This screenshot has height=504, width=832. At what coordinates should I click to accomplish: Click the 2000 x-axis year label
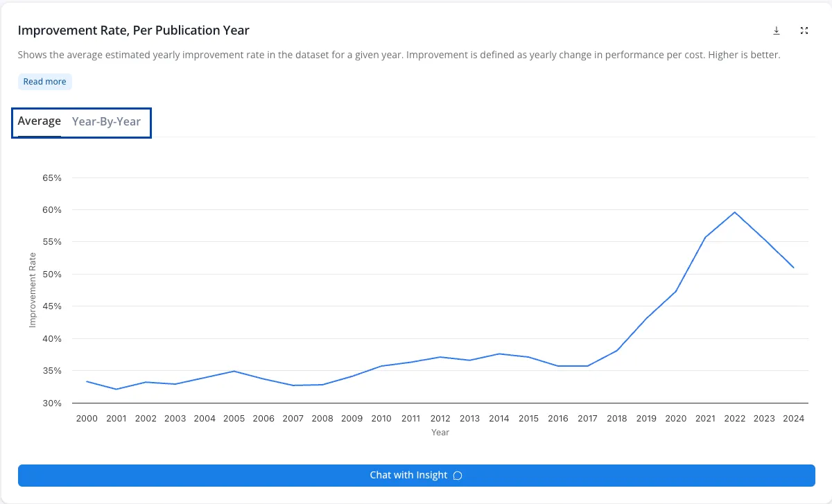click(87, 419)
